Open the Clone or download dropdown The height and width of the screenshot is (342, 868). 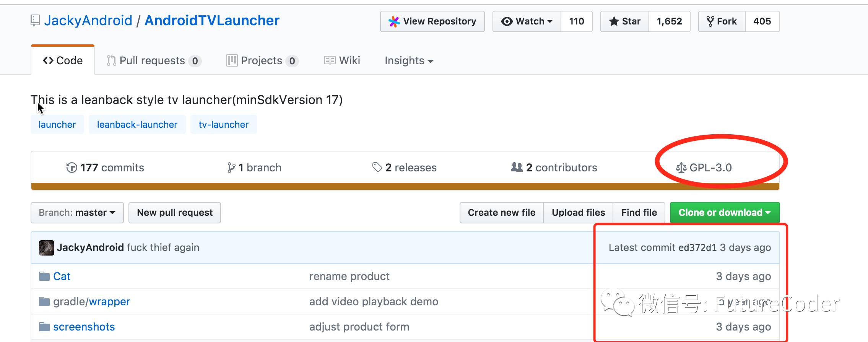click(725, 213)
